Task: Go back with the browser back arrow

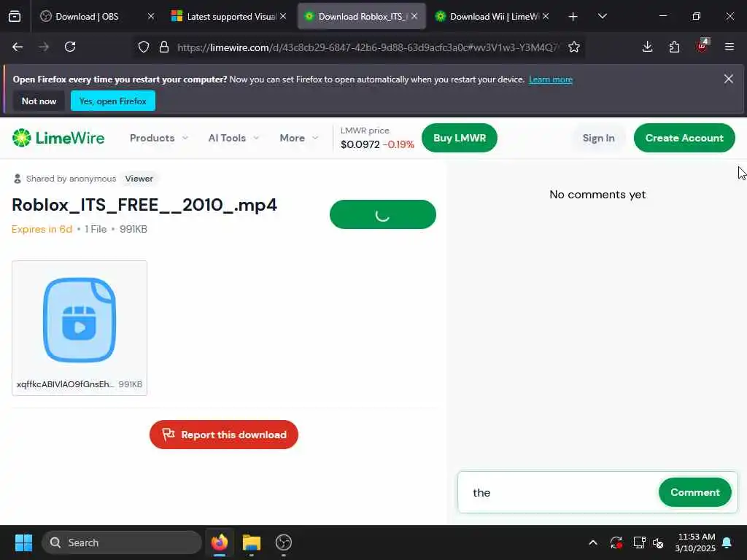Action: [18, 47]
